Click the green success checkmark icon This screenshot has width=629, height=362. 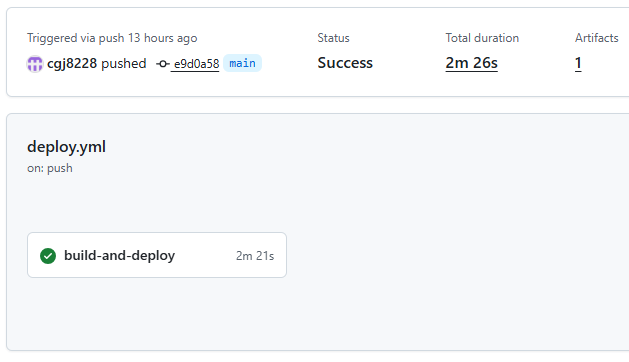(x=48, y=256)
